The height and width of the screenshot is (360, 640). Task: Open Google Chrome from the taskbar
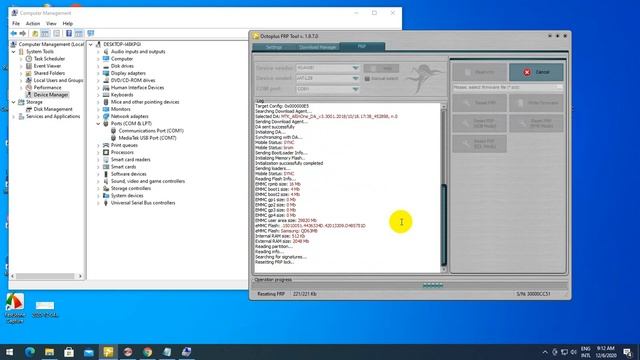point(147,352)
